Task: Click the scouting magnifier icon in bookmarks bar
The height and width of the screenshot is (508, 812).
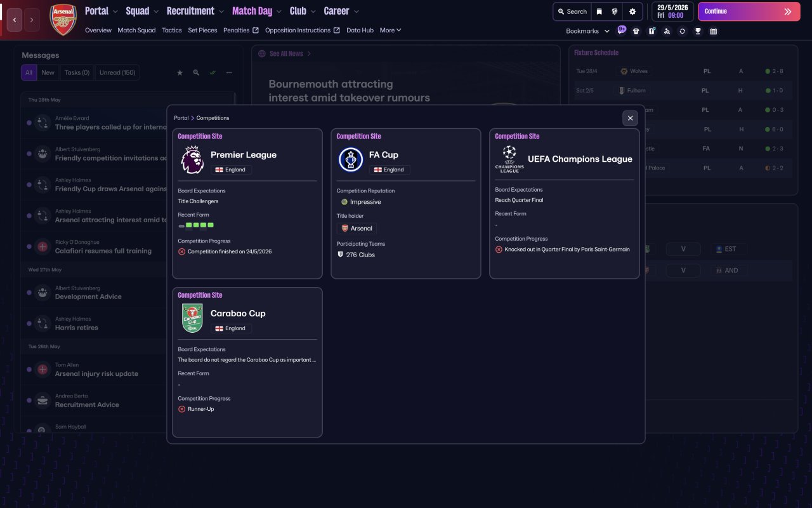Action: coord(667,31)
